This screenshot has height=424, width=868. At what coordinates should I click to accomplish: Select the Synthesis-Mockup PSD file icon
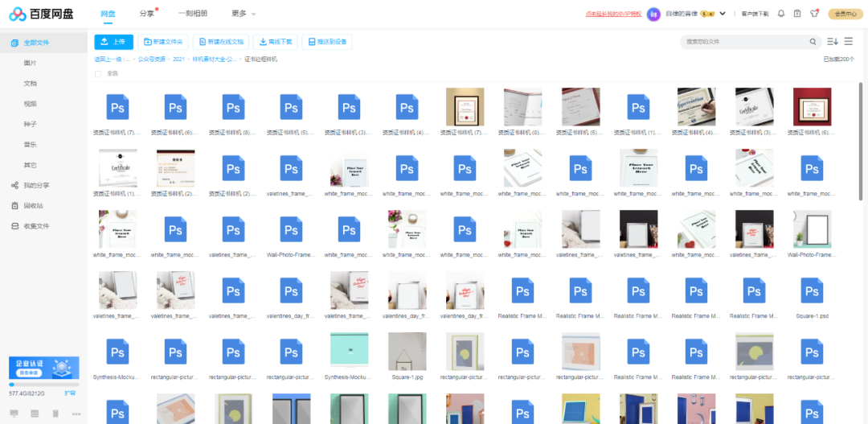pos(117,352)
